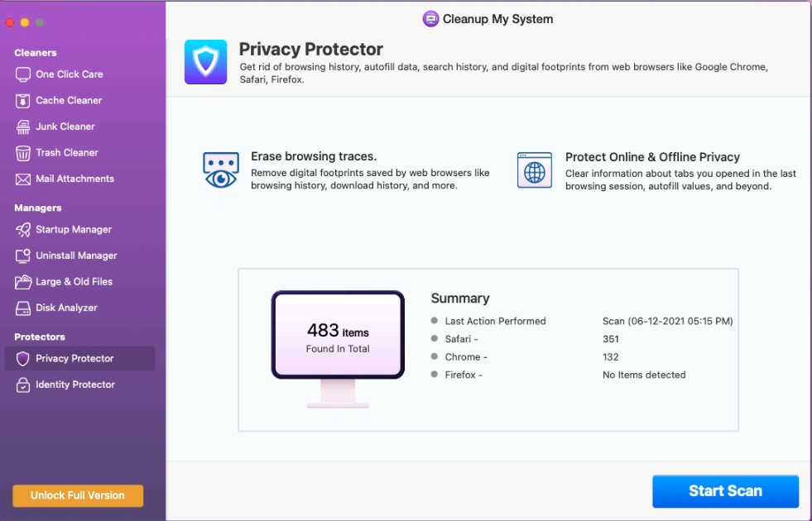Select Trash Cleaner in sidebar
This screenshot has height=521, width=812.
pyautogui.click(x=67, y=153)
